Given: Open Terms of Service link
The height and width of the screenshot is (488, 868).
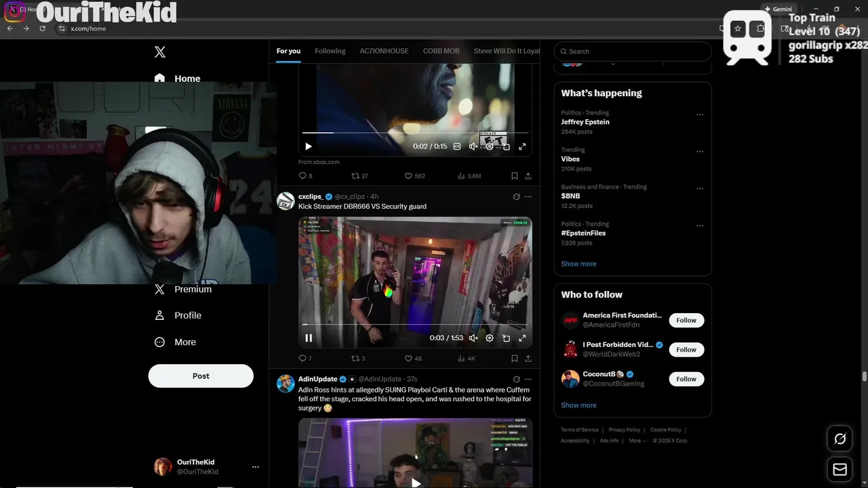Looking at the screenshot, I should [580, 430].
